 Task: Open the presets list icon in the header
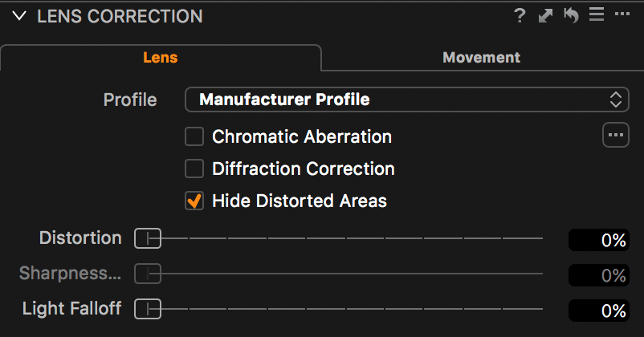597,14
